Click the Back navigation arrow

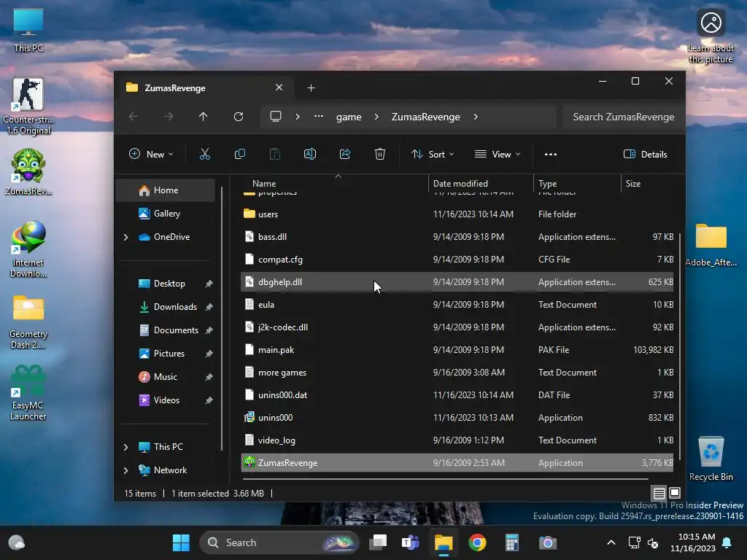(133, 117)
